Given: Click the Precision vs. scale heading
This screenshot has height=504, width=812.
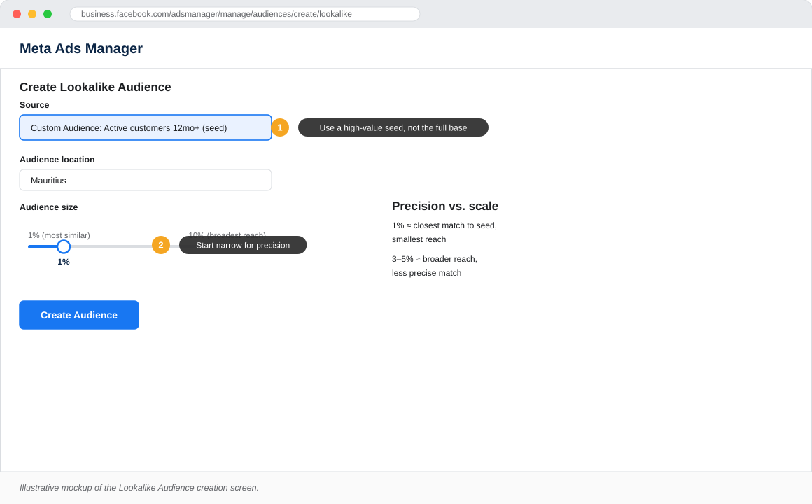Looking at the screenshot, I should pos(444,206).
